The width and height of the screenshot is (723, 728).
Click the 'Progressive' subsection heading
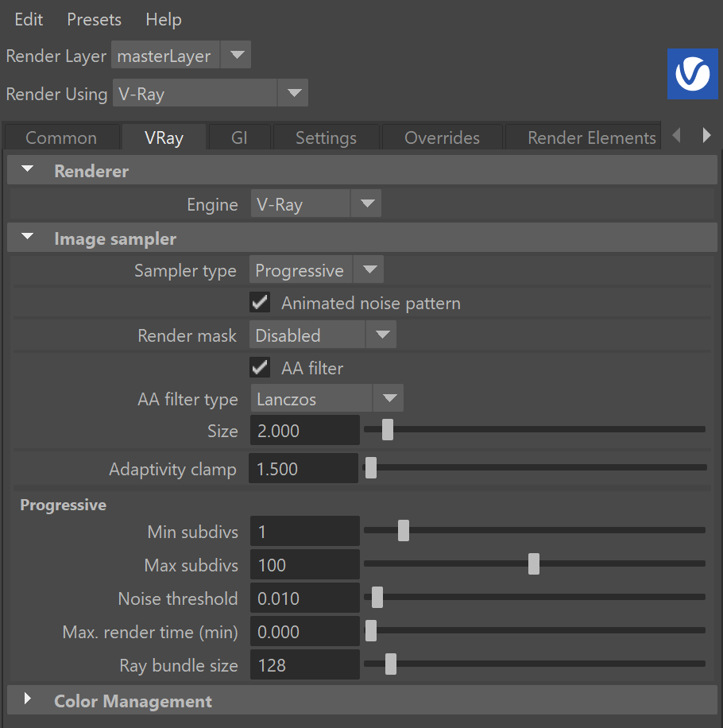coord(63,505)
